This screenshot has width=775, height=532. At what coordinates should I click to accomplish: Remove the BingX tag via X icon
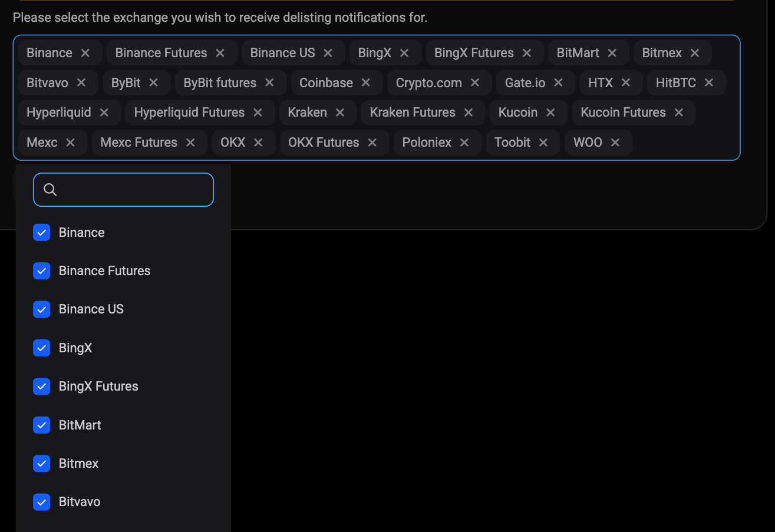(404, 53)
